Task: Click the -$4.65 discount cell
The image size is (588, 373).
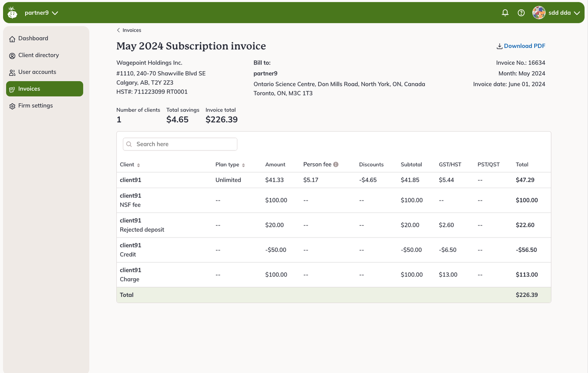Action: [x=368, y=180]
